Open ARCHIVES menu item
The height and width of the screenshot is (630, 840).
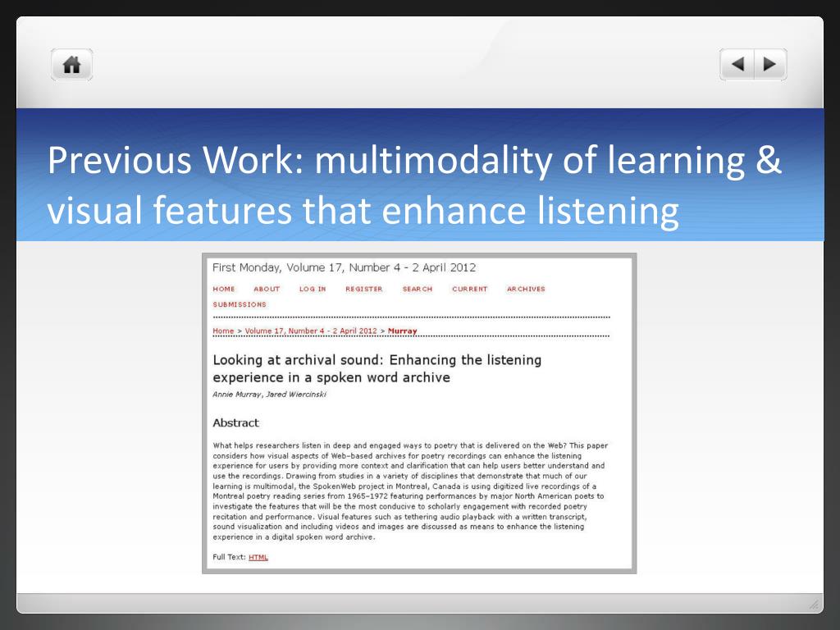[526, 289]
